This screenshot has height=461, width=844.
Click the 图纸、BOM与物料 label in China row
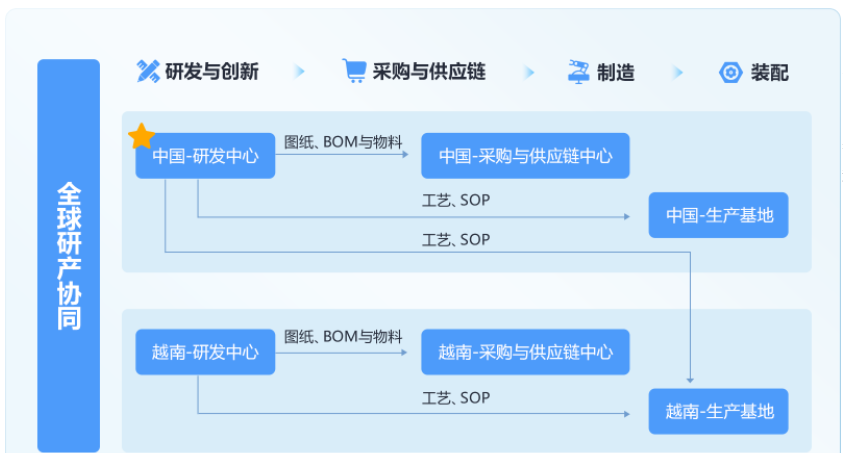click(343, 142)
